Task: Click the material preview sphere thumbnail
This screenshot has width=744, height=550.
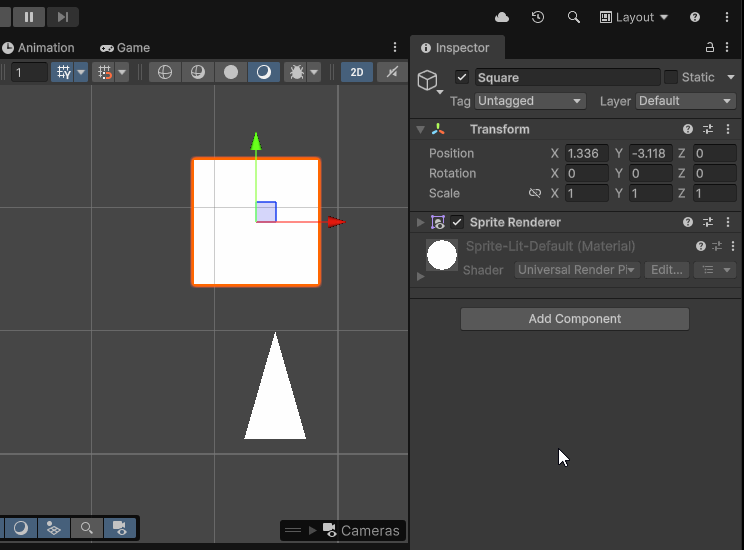Action: pyautogui.click(x=442, y=255)
